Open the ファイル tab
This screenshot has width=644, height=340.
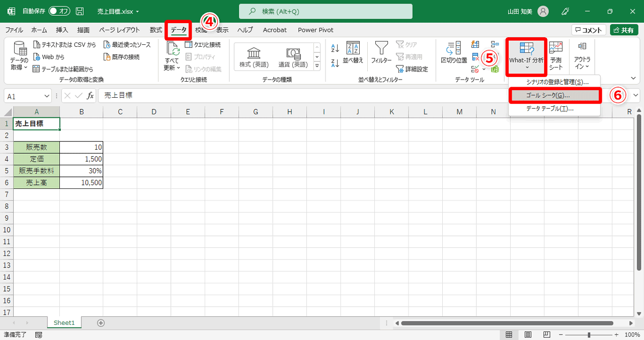coord(14,30)
